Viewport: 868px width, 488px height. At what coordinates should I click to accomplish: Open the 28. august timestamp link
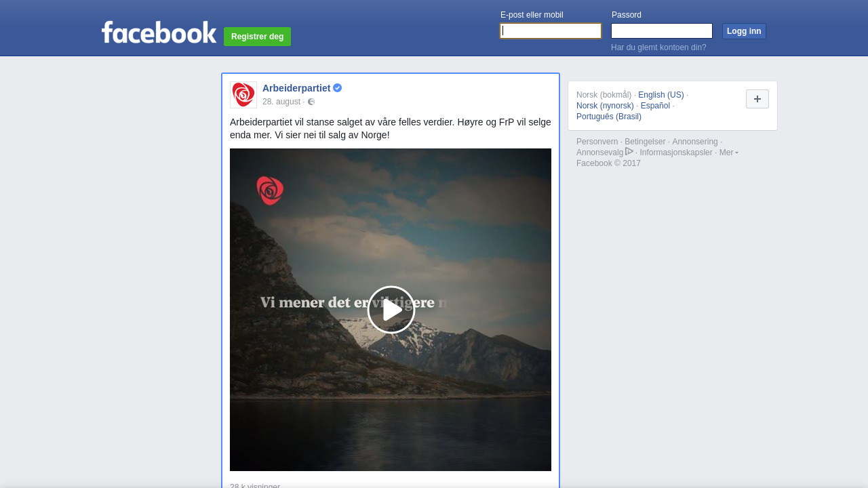coord(281,102)
